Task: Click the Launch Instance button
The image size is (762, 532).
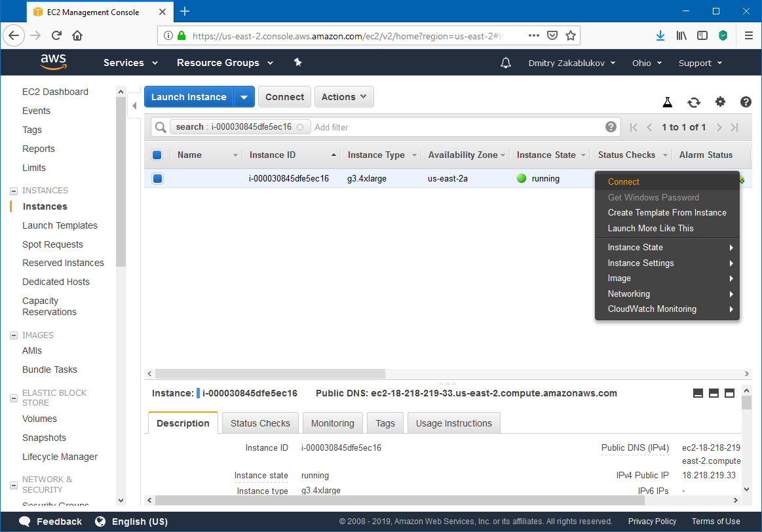Action: [x=189, y=97]
